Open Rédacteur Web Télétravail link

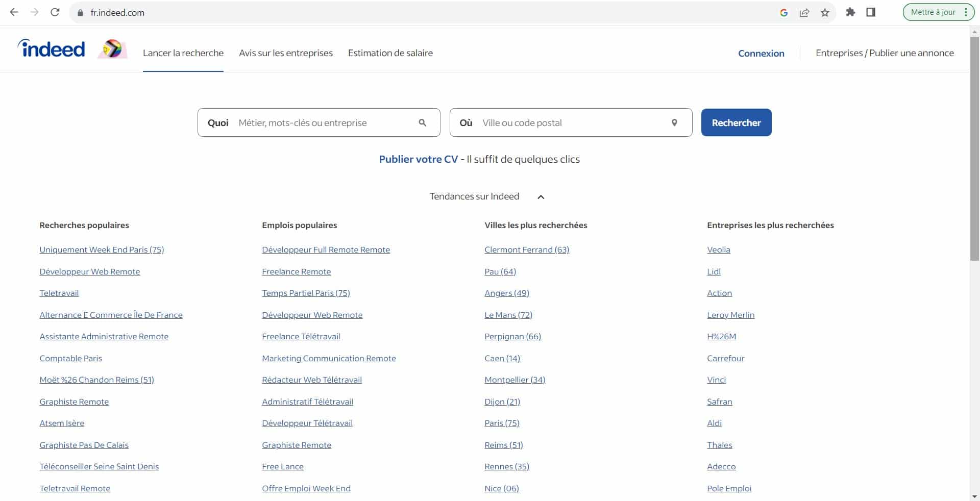coord(311,380)
